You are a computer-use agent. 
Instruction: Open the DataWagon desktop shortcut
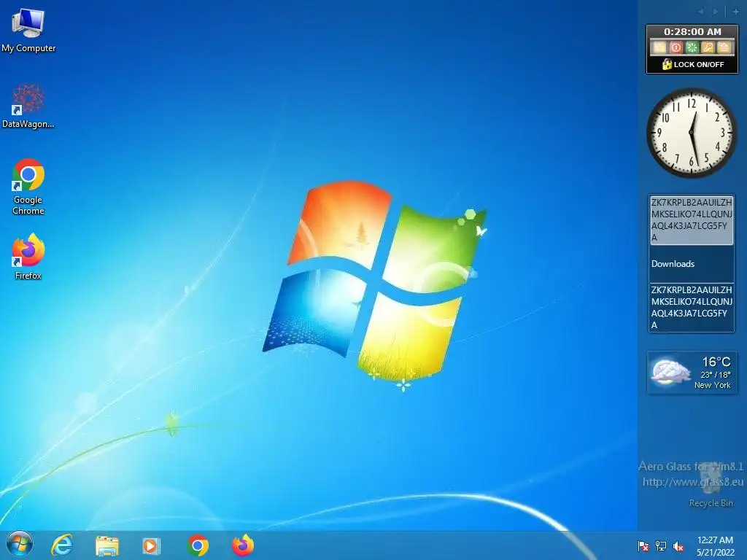tap(28, 106)
